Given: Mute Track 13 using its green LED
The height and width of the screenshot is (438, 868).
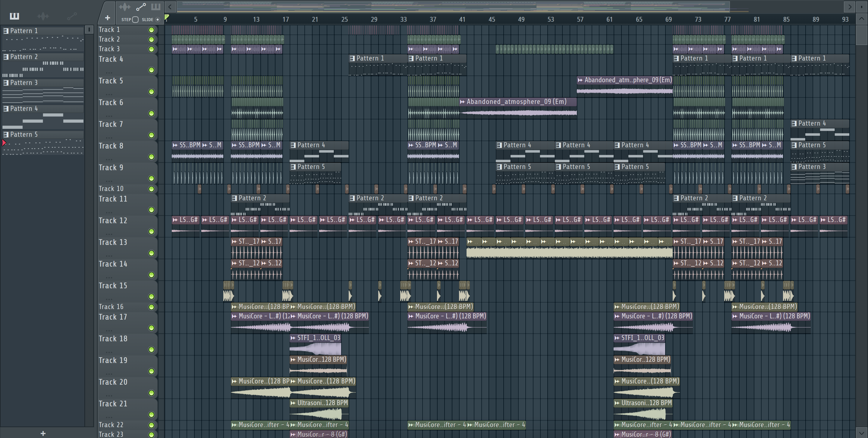Looking at the screenshot, I should 152,253.
